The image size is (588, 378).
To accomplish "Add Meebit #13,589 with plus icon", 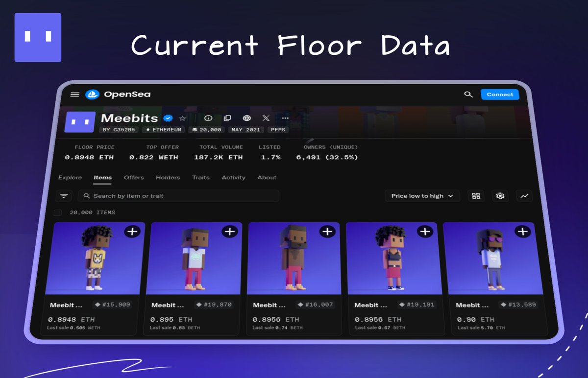I will pyautogui.click(x=522, y=231).
